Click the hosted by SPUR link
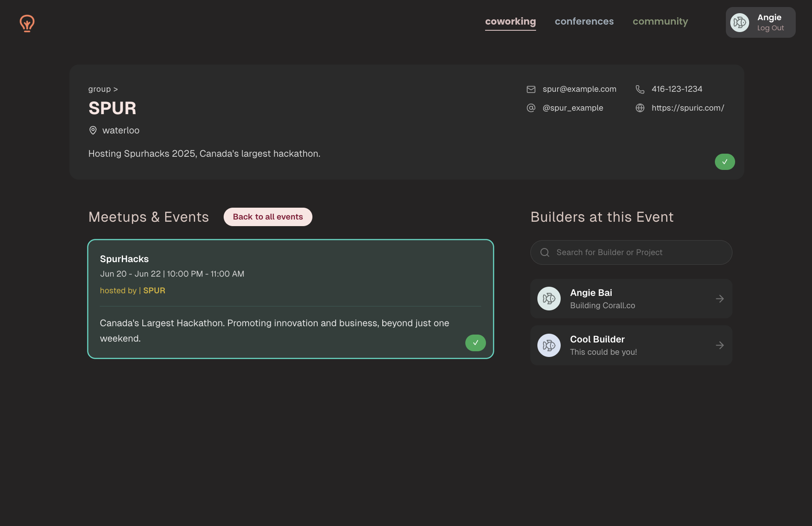 (x=132, y=291)
